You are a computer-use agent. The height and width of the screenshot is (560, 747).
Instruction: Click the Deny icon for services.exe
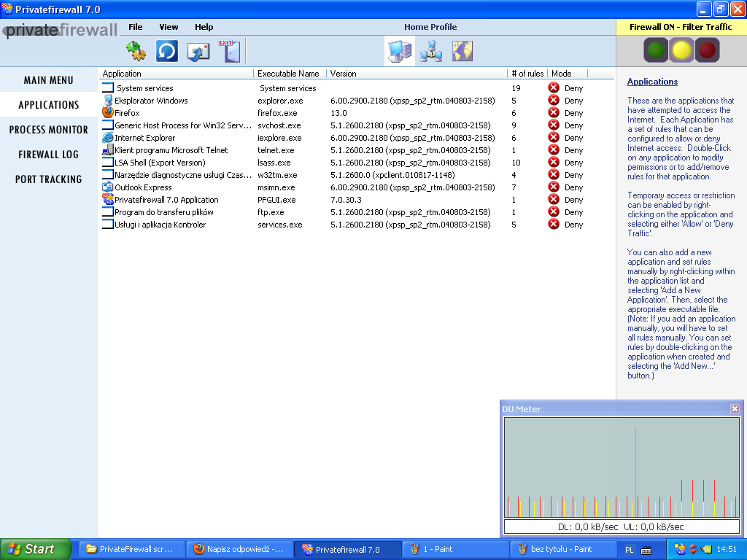coord(554,224)
